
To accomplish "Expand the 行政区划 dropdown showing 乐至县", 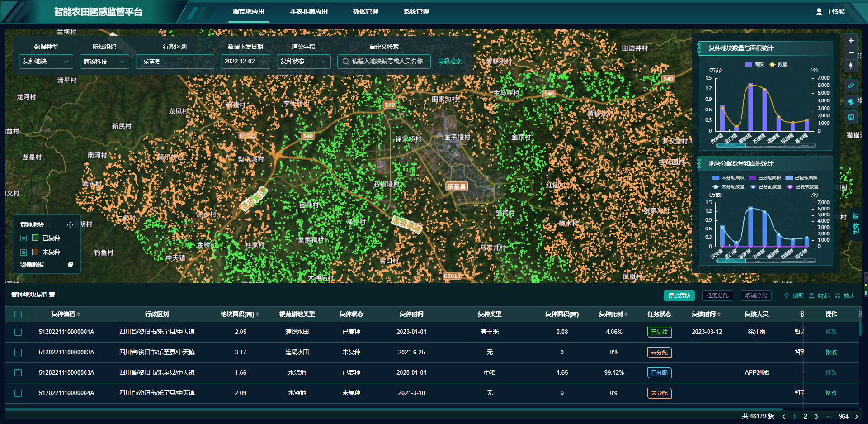I will coord(175,62).
